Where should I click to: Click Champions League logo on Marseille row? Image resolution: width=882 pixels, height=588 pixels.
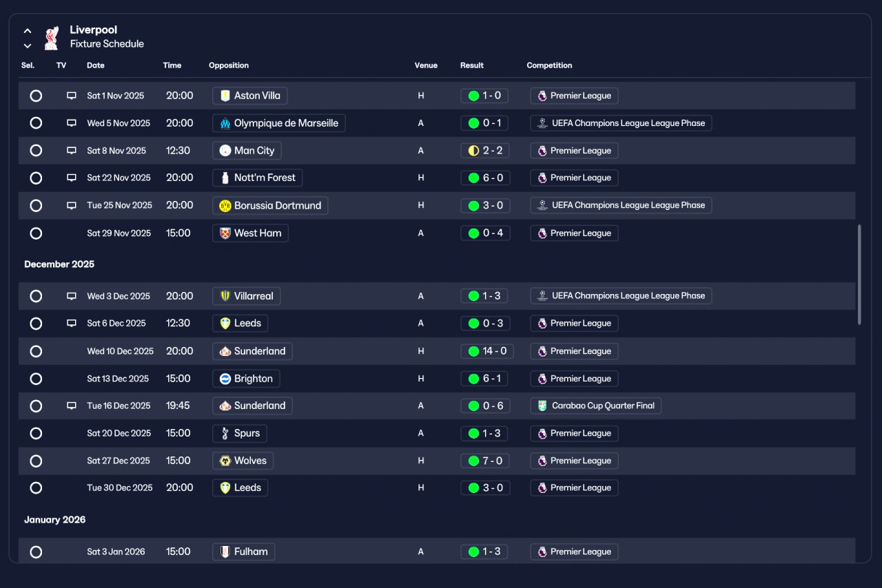point(543,123)
